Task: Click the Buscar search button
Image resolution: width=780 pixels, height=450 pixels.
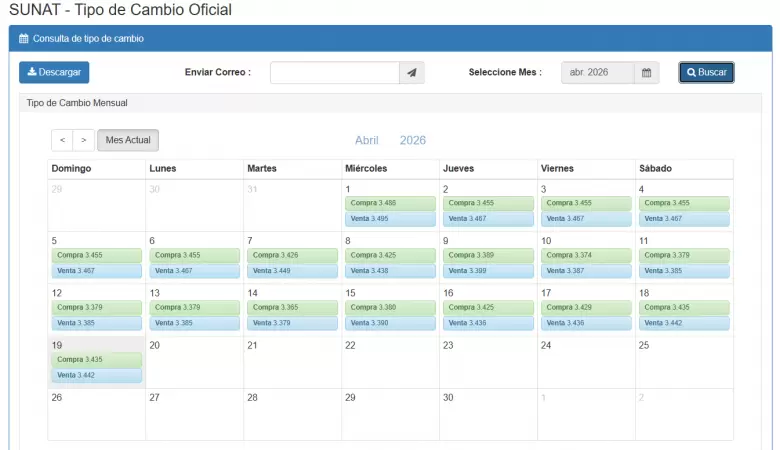Action: click(x=706, y=73)
